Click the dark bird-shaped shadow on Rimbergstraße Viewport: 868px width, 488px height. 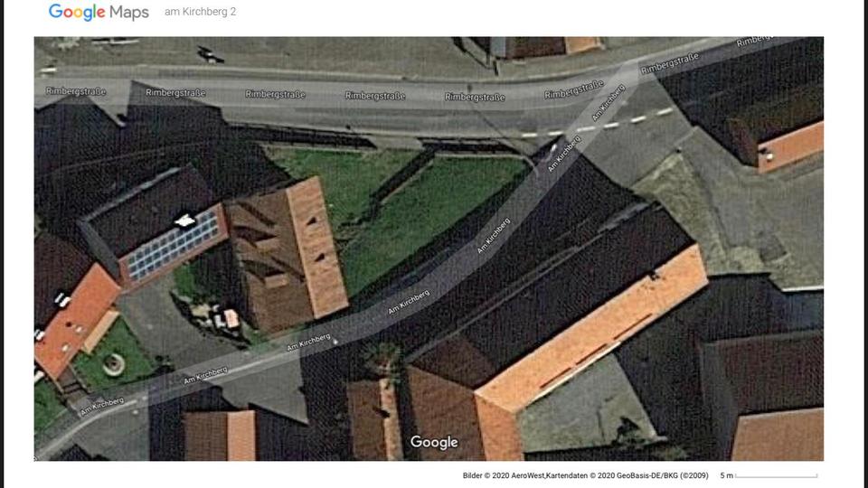[211, 55]
